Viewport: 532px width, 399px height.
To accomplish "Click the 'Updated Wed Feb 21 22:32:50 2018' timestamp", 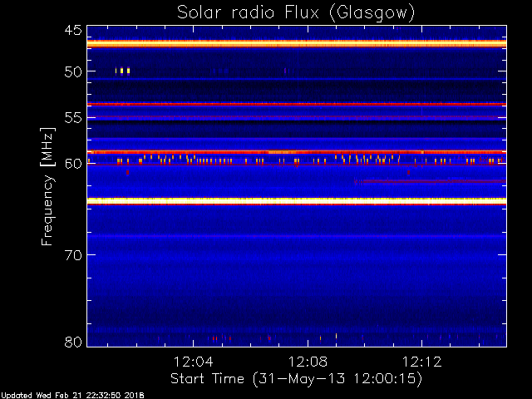I will pyautogui.click(x=72, y=396).
